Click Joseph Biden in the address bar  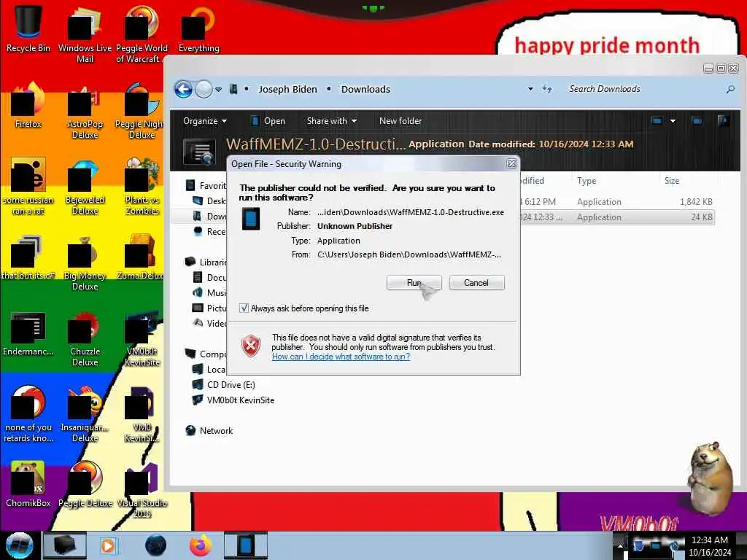point(287,89)
